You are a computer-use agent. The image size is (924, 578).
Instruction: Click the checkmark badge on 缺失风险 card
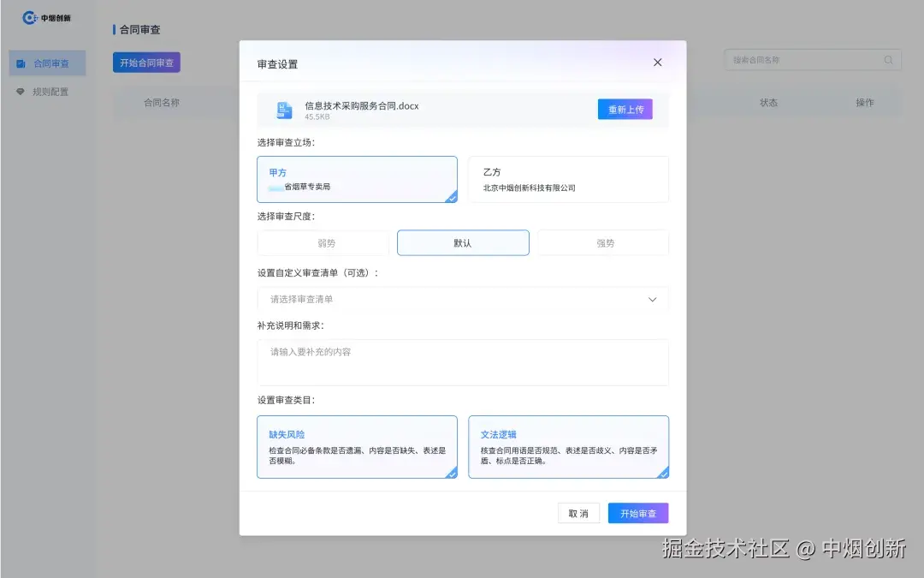451,475
